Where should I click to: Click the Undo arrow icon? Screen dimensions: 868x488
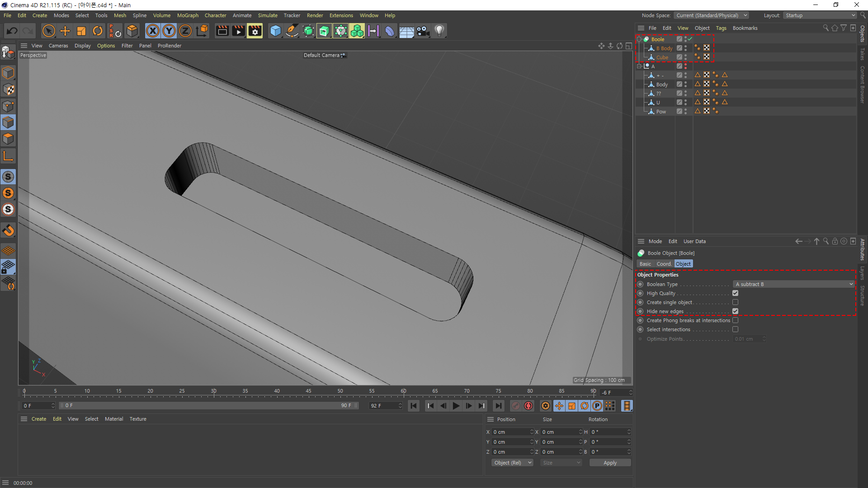click(12, 31)
